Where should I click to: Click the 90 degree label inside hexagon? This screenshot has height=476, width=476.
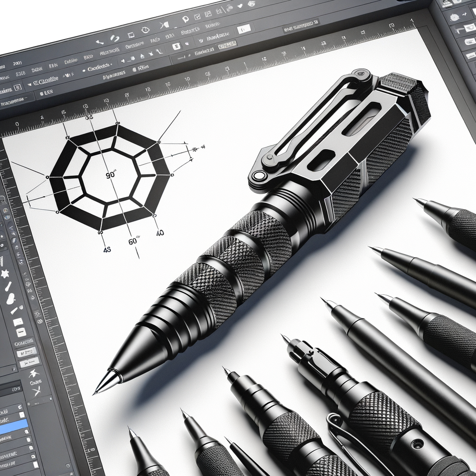[111, 175]
